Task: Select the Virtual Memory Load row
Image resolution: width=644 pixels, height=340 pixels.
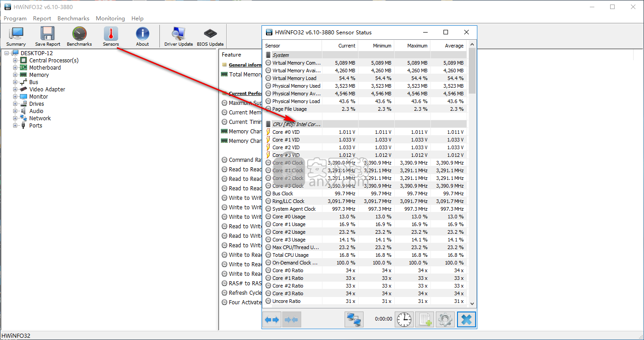Action: (x=365, y=78)
